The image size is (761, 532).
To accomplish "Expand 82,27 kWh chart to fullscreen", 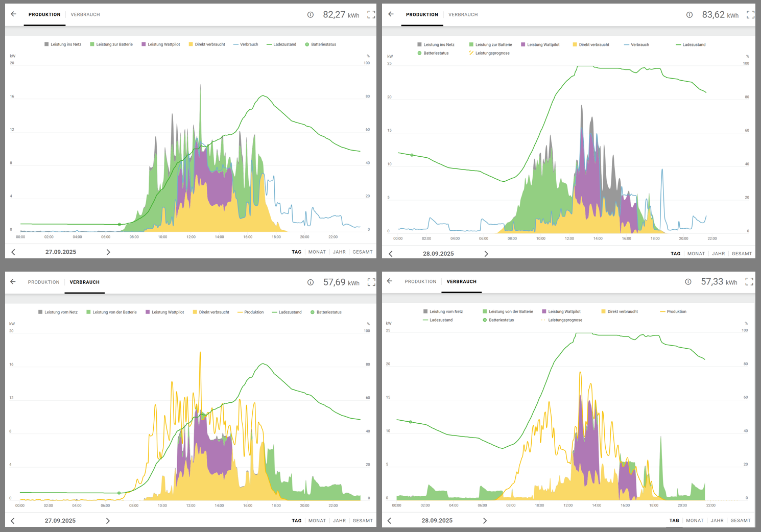I will 371,15.
